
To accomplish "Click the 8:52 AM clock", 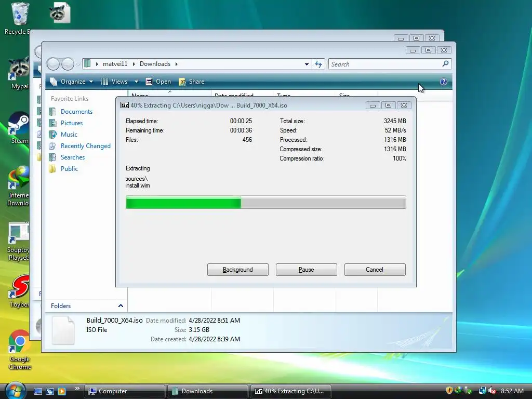I will (x=512, y=391).
